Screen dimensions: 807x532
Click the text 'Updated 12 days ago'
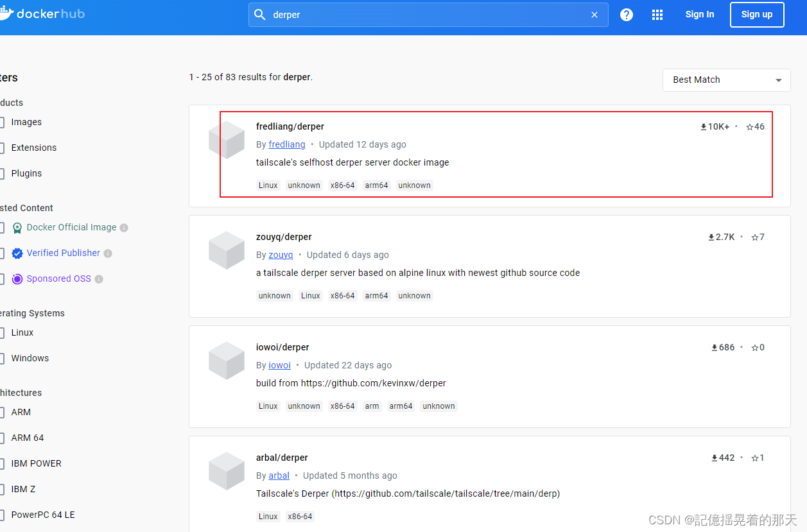pos(363,144)
